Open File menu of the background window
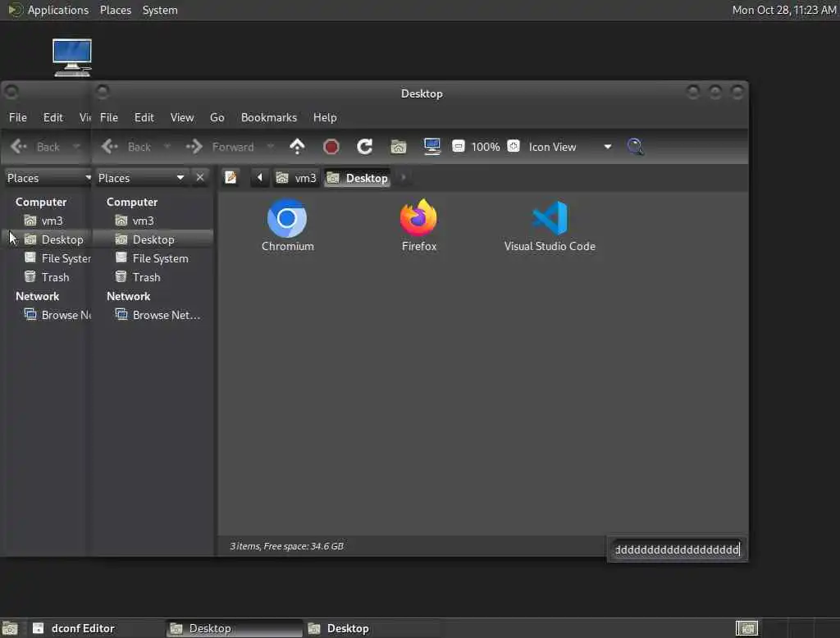Screen dimensions: 840x638 [x=18, y=117]
